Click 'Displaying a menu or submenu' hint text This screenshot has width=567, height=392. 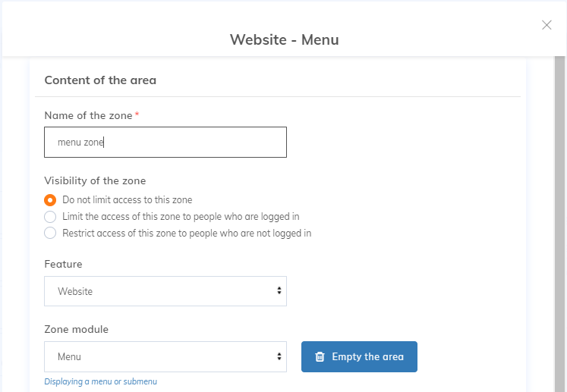(100, 381)
